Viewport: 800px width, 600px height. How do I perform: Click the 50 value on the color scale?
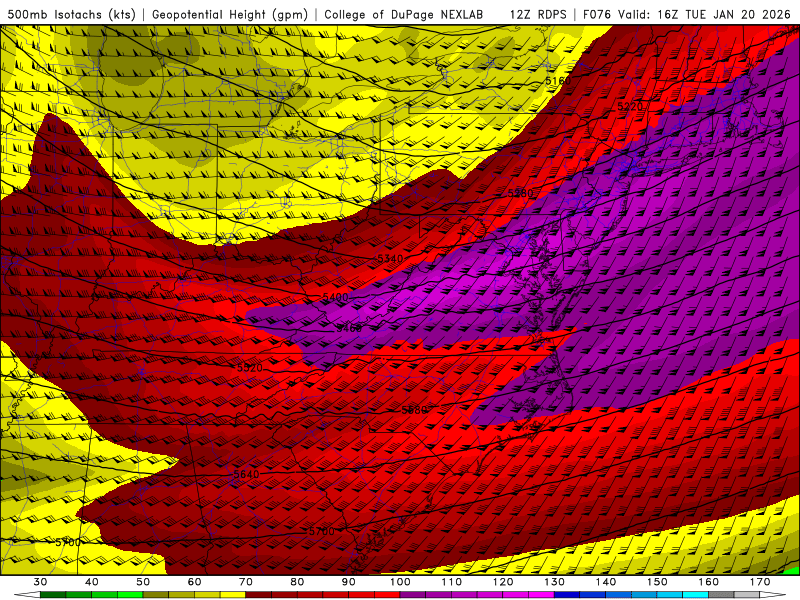[143, 582]
